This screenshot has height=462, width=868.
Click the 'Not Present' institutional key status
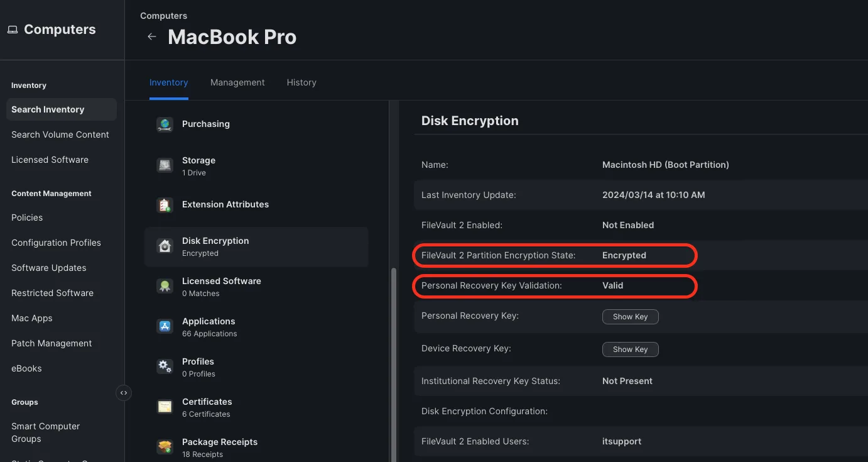(x=627, y=381)
